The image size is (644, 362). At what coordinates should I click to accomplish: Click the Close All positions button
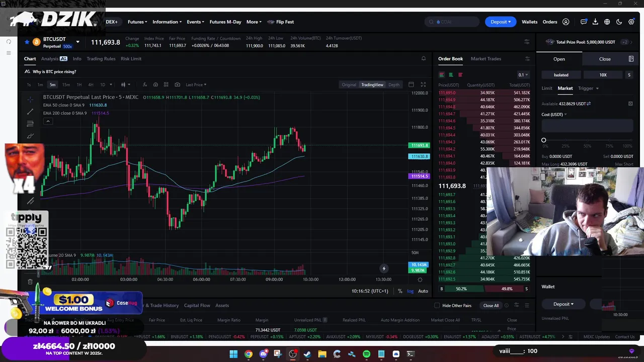coord(491,305)
